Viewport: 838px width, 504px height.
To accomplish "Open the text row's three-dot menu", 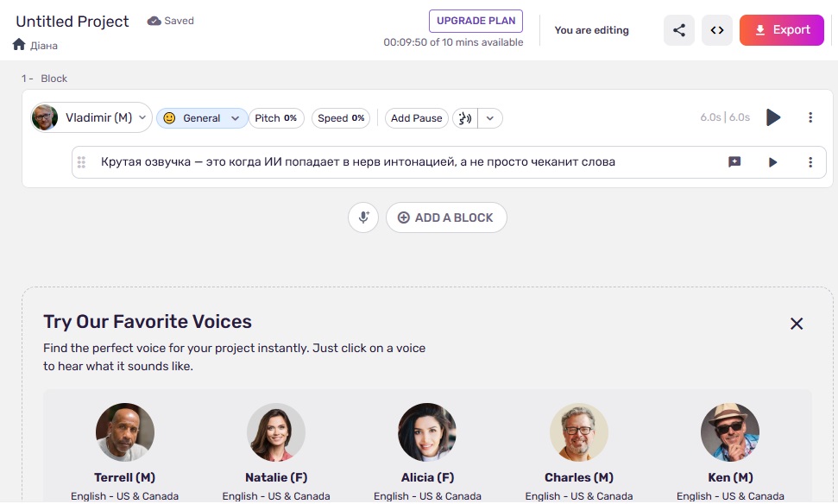I will tap(810, 162).
